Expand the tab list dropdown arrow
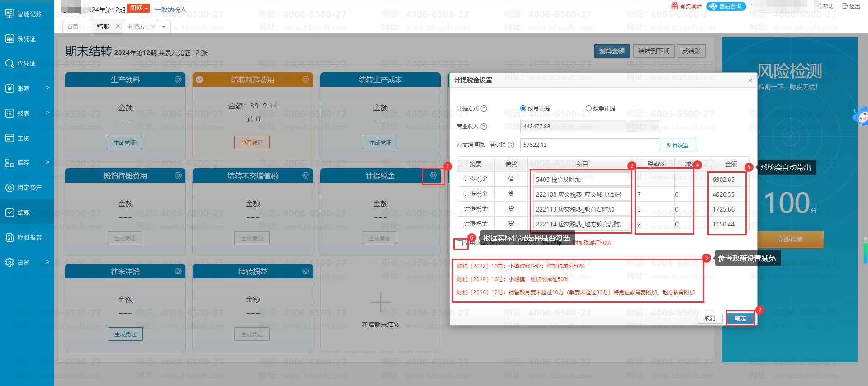The height and width of the screenshot is (386, 868). click(x=164, y=27)
